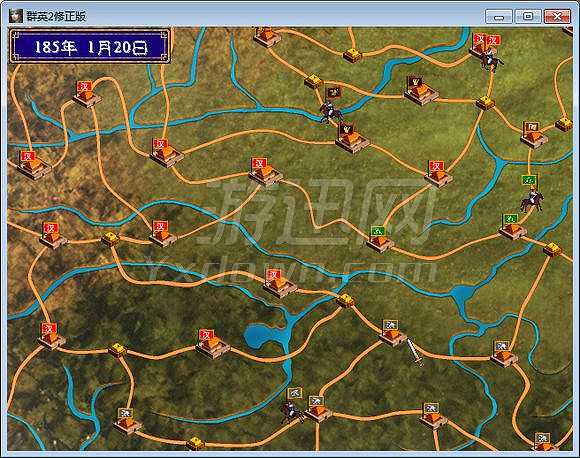Click the game's portrait icon in the title bar
The width and height of the screenshot is (580, 458).
click(x=16, y=16)
